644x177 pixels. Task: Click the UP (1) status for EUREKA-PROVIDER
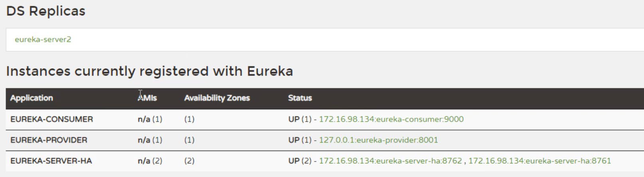[x=300, y=140]
